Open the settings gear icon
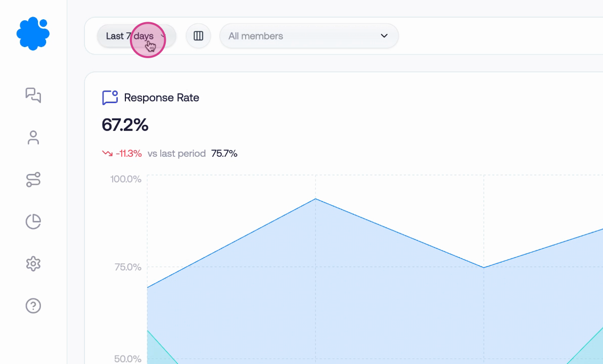 click(x=33, y=264)
